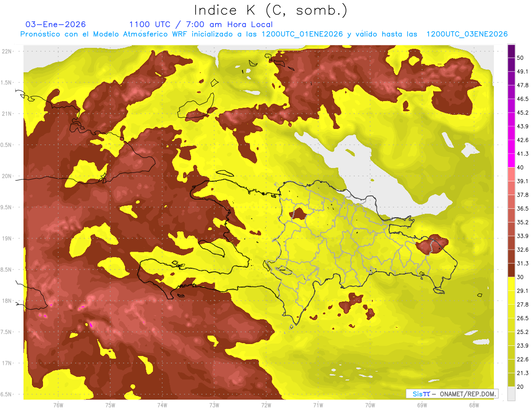
Task: Click the legend value '43.9'
Action: tap(522, 126)
